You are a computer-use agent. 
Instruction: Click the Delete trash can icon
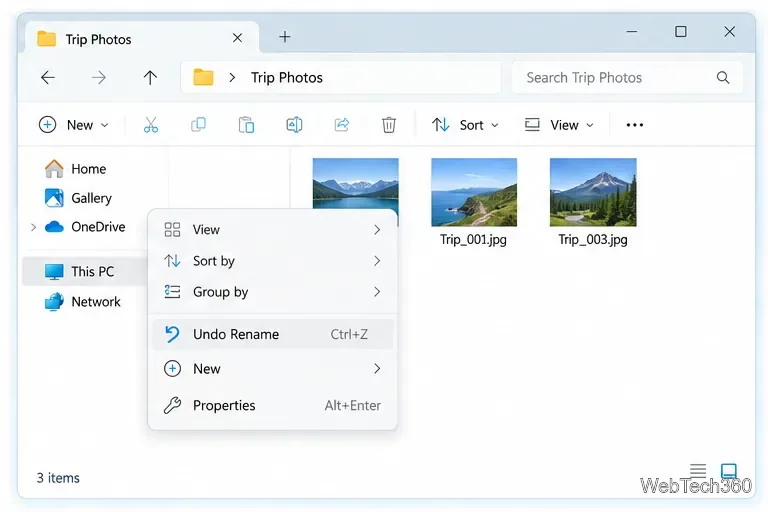click(389, 125)
